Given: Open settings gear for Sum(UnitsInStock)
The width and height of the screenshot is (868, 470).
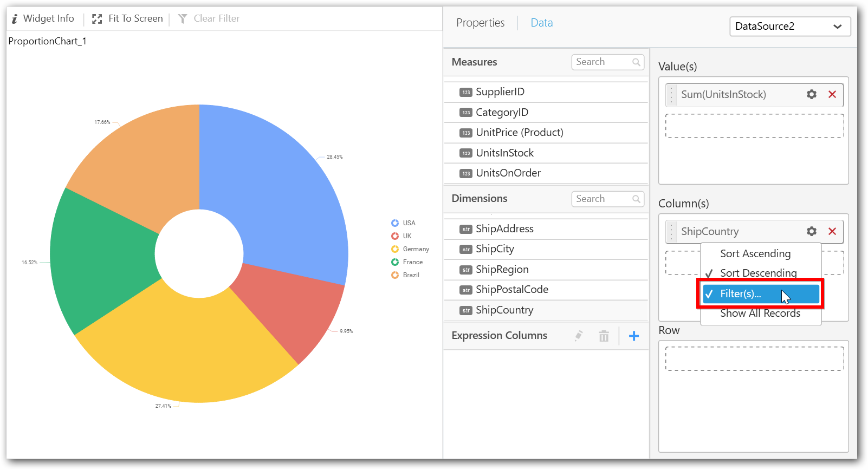Looking at the screenshot, I should [x=811, y=94].
